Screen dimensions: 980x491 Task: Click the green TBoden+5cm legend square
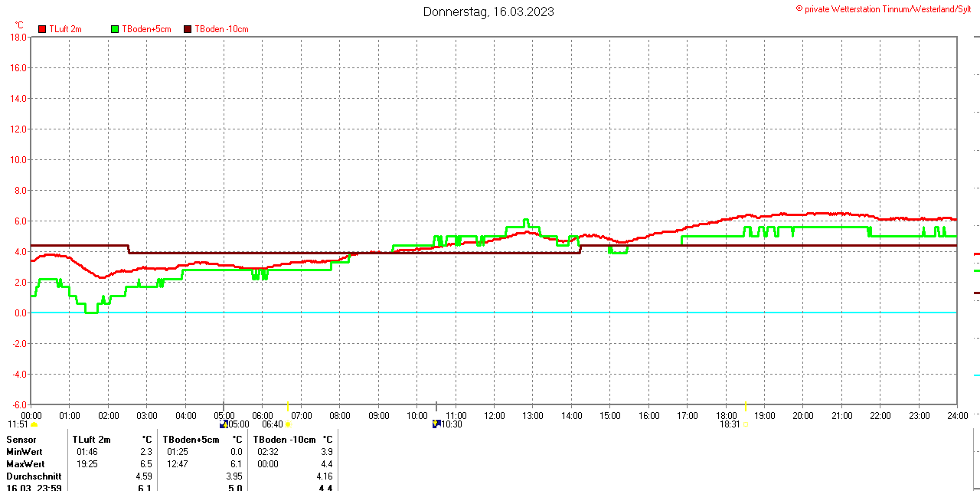pos(115,29)
